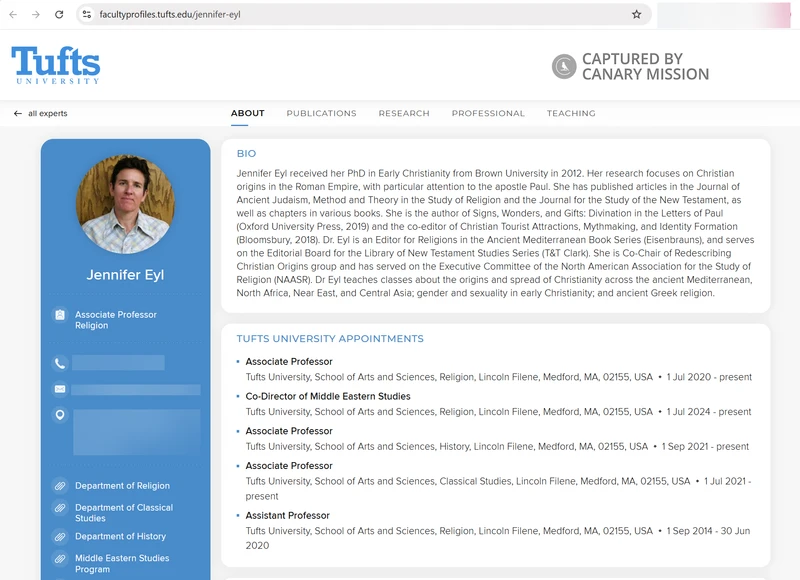The height and width of the screenshot is (580, 800).
Task: Click link icon beside Department of History
Action: pos(60,537)
